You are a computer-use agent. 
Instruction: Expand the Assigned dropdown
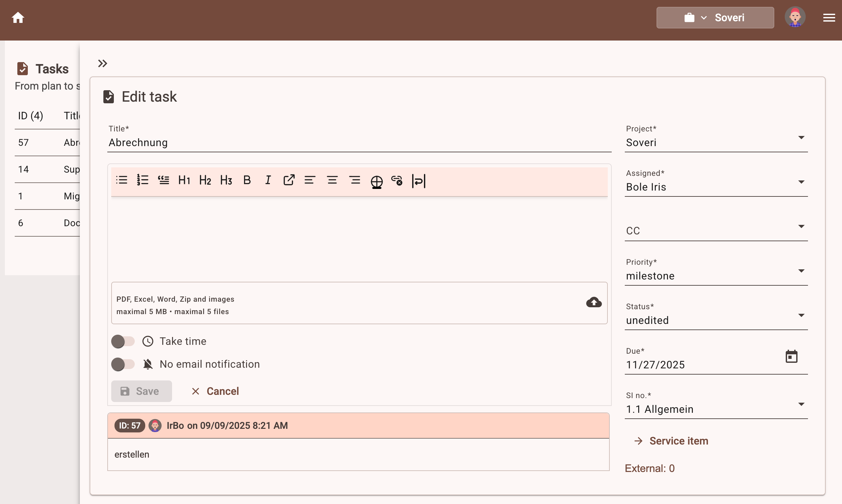[x=716, y=186]
